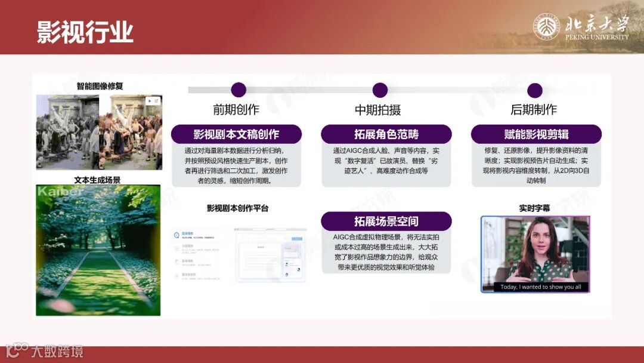
Task: Toggle the green window dot in the browser mockup
Action: [239, 229]
